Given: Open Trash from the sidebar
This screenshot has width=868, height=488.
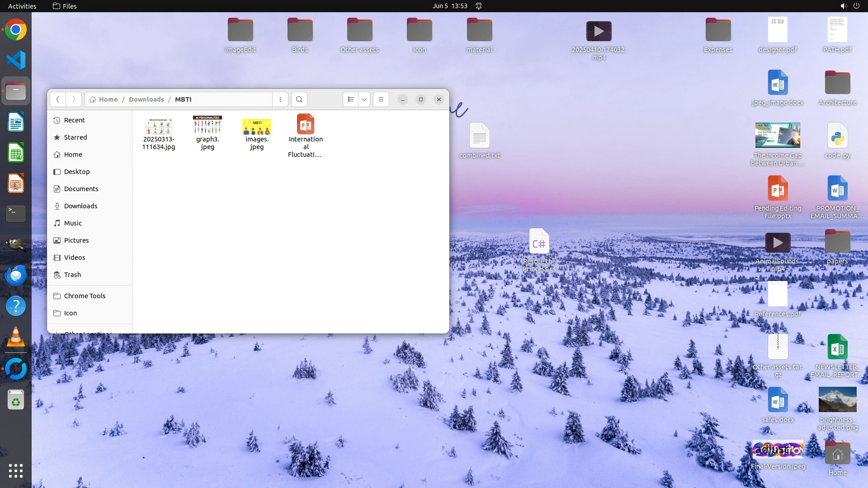Looking at the screenshot, I should pyautogui.click(x=72, y=275).
